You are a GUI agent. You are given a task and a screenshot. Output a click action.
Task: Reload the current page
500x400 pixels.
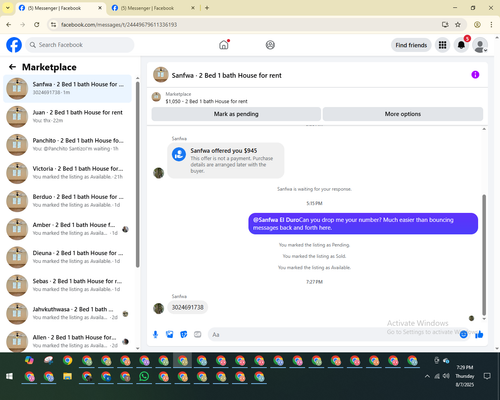[x=37, y=25]
